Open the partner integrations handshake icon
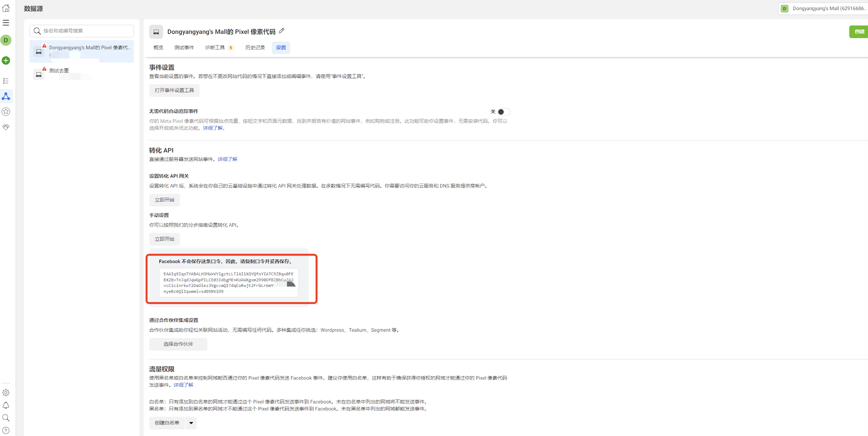868x436 pixels. pyautogui.click(x=6, y=127)
